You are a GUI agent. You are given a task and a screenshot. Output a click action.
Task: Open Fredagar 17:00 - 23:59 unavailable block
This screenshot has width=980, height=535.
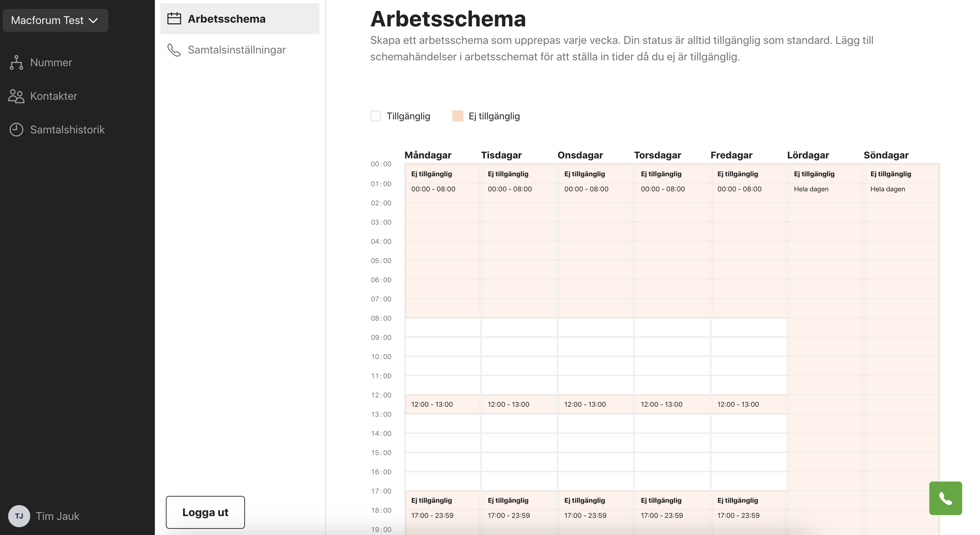tap(748, 513)
